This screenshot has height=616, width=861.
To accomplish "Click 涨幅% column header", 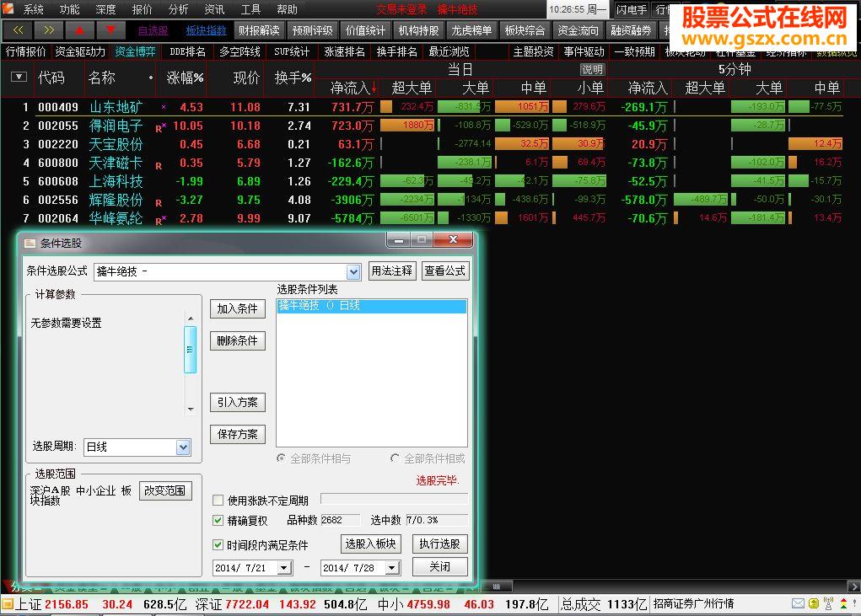I will tap(185, 78).
